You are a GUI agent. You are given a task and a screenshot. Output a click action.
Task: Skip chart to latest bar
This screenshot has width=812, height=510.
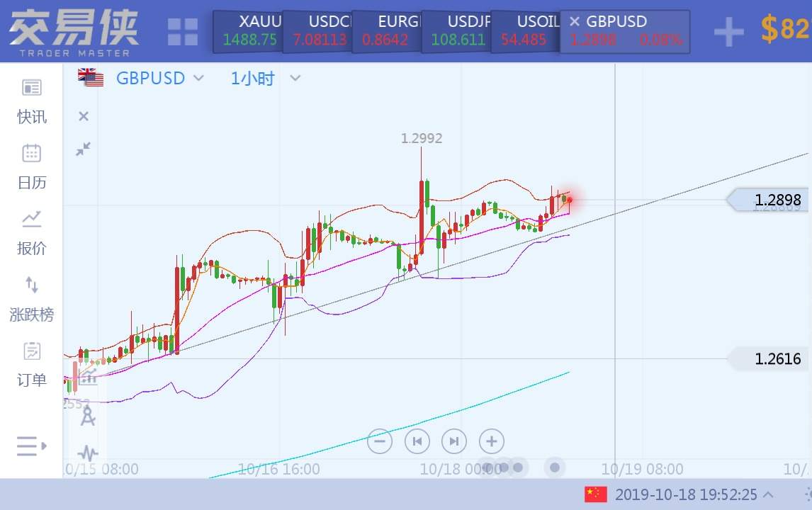click(454, 442)
